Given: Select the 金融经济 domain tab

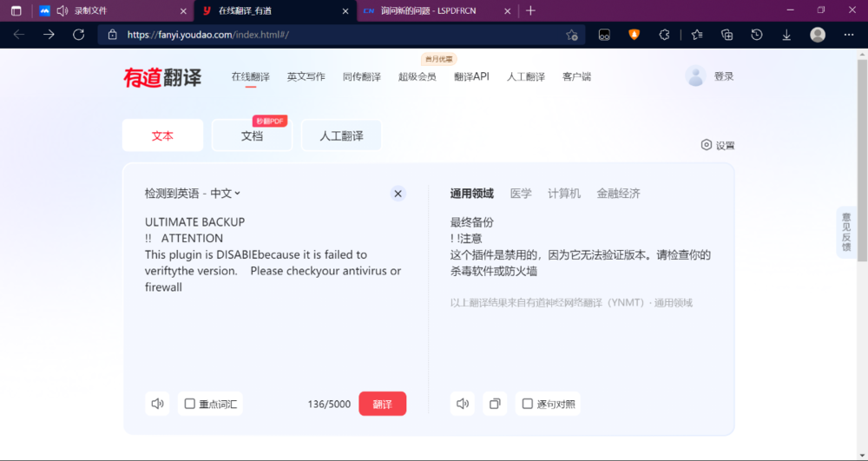Looking at the screenshot, I should tap(618, 193).
